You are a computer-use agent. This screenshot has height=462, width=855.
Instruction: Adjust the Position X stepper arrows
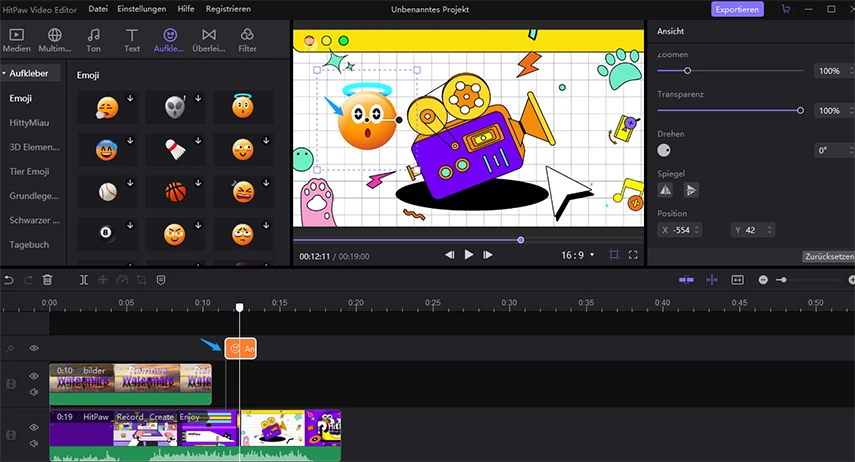[x=696, y=230]
